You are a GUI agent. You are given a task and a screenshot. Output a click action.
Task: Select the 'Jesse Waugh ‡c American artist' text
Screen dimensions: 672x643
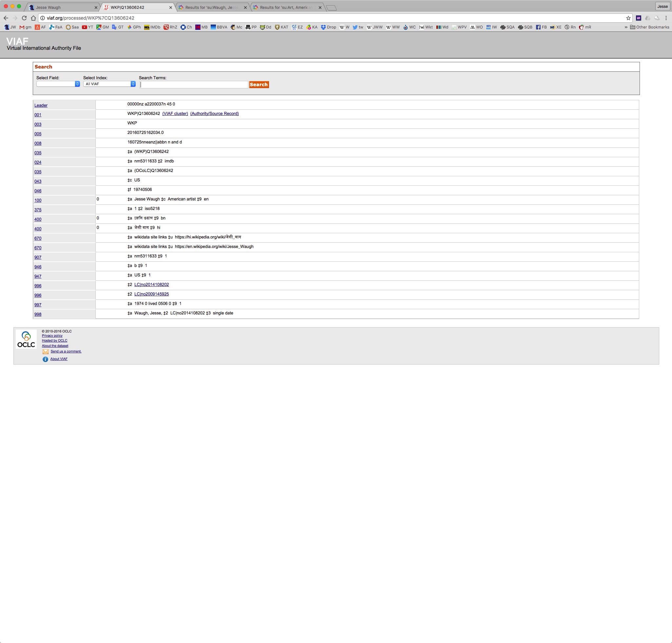point(165,199)
